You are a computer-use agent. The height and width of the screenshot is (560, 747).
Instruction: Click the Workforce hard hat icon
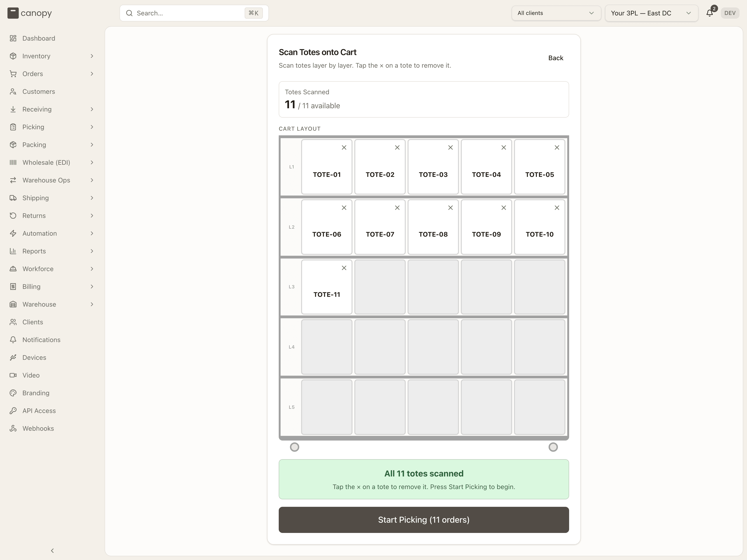pos(13,269)
